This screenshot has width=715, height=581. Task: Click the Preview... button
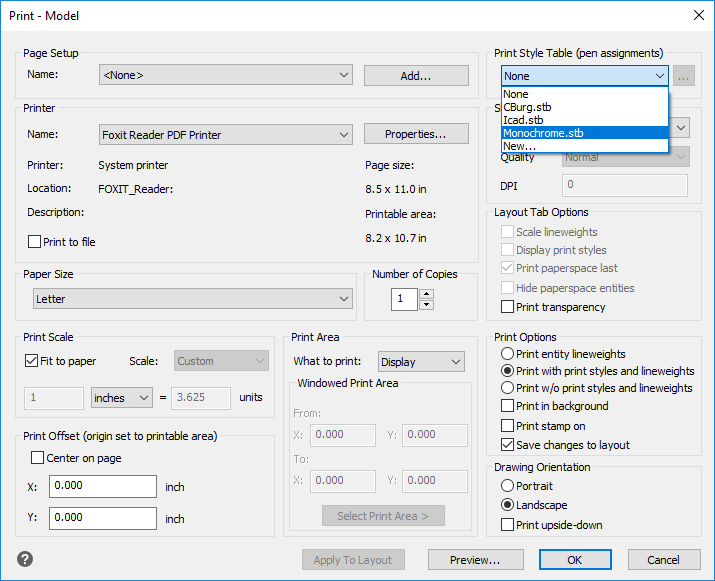(476, 560)
